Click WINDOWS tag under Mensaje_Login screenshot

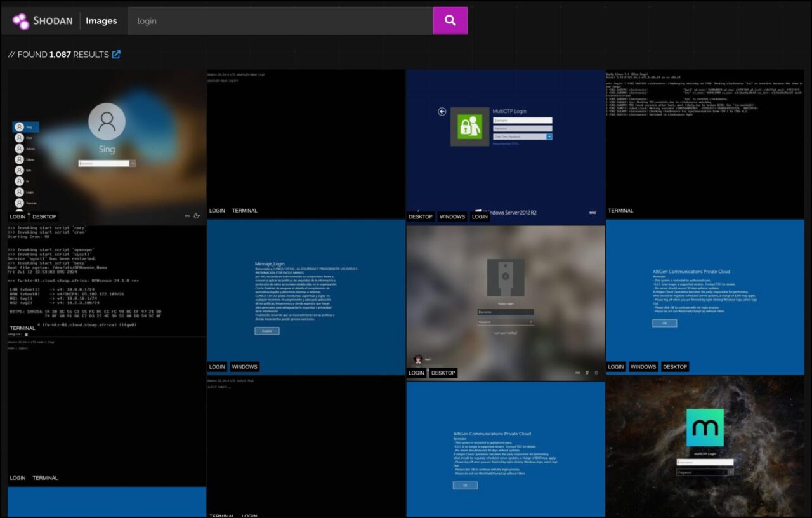244,366
